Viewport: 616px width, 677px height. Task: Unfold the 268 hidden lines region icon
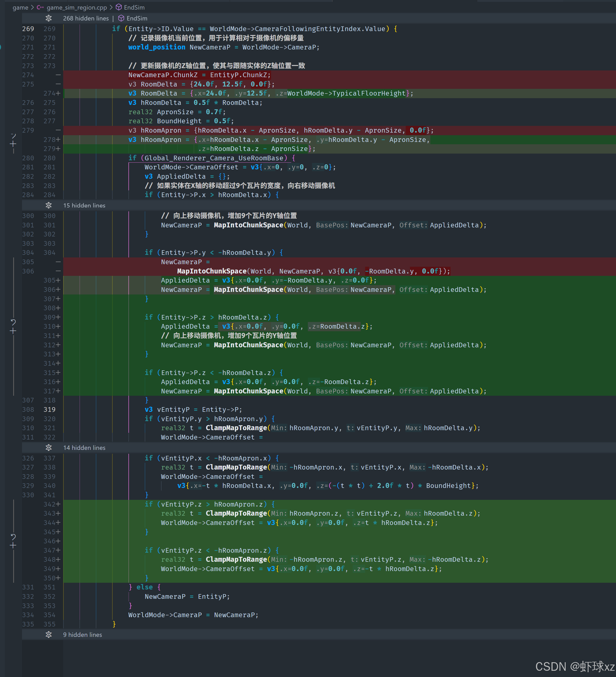[49, 18]
